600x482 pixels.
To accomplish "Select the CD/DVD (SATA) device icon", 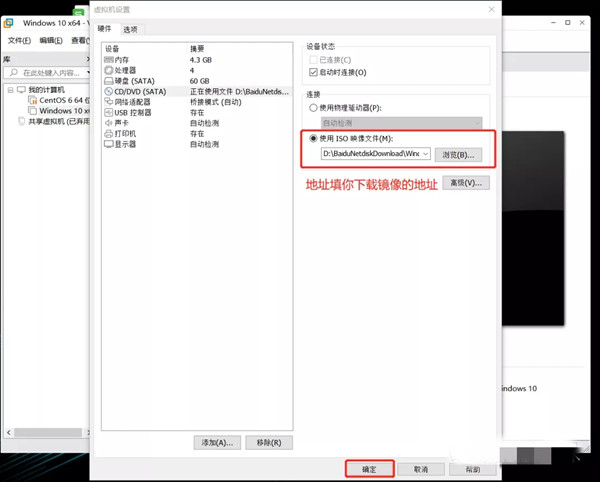I will tap(109, 91).
